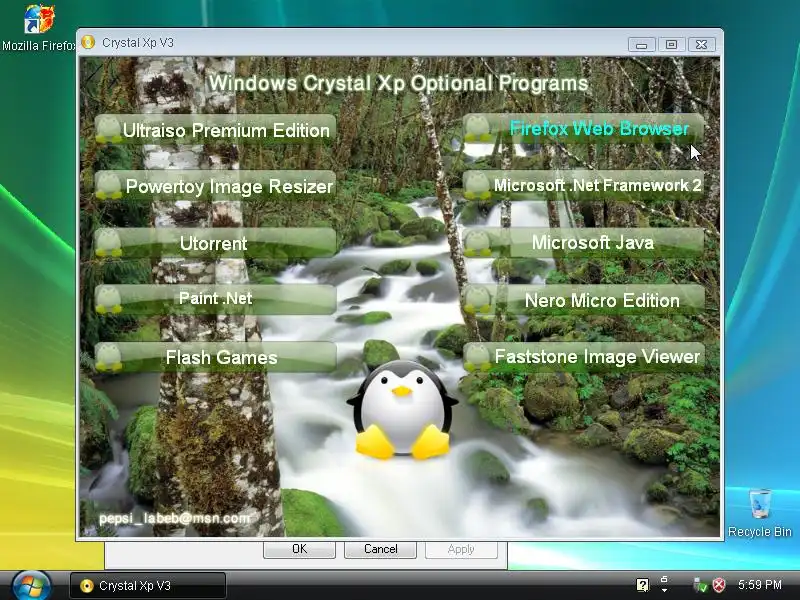The height and width of the screenshot is (600, 800).
Task: Install Ultraiso Premium Edition
Action: pyautogui.click(x=215, y=130)
